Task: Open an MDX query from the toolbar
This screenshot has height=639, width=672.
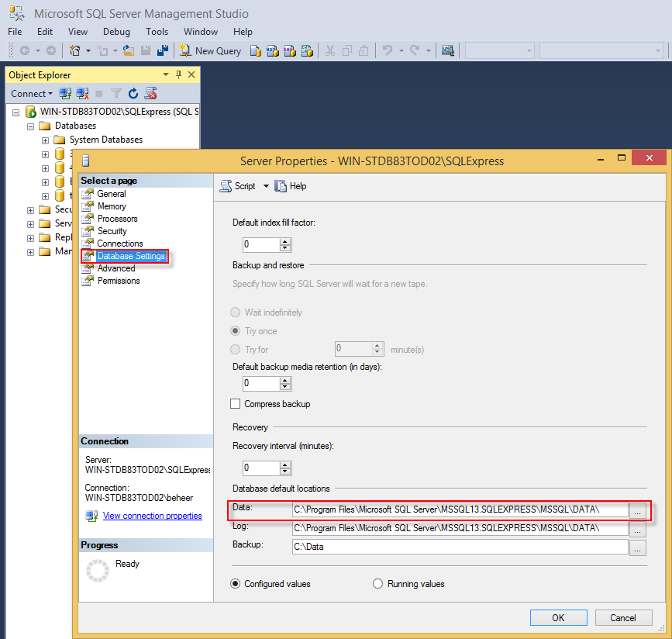Action: click(273, 51)
